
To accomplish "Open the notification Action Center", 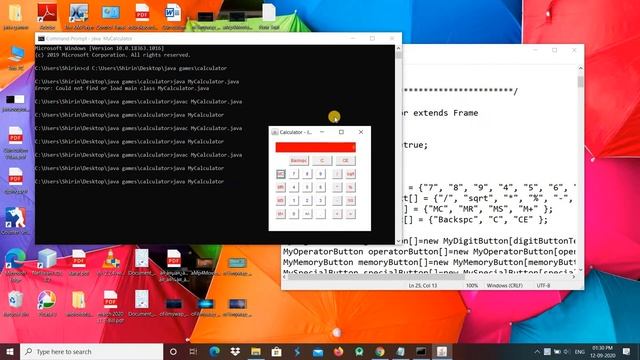I will [627, 351].
